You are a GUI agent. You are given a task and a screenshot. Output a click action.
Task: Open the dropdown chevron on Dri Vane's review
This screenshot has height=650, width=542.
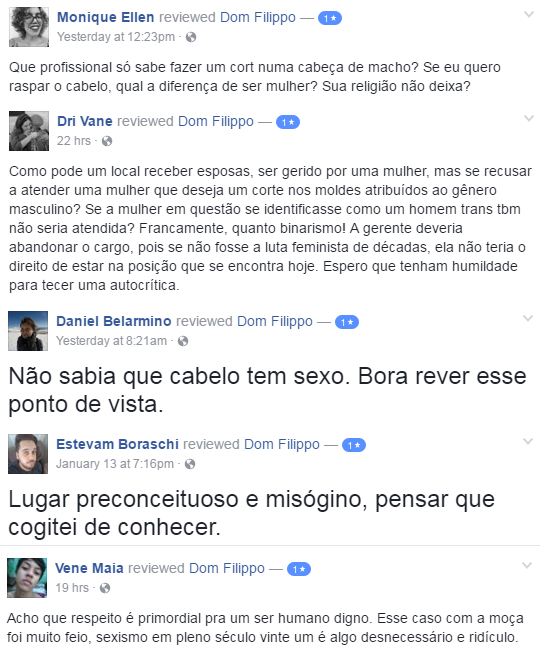(529, 119)
